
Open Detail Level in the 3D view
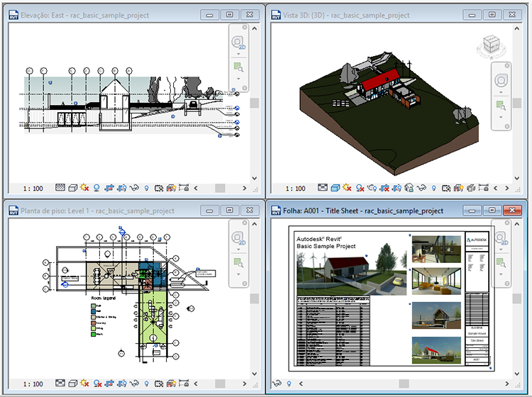pos(323,187)
